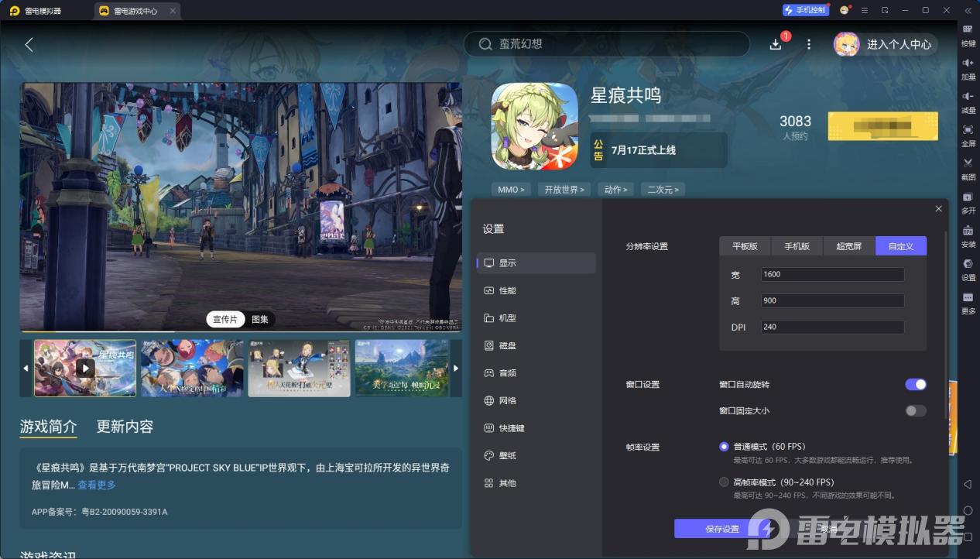Screen dimensions: 980x559
Task: Open the MMO tag
Action: [x=511, y=190]
